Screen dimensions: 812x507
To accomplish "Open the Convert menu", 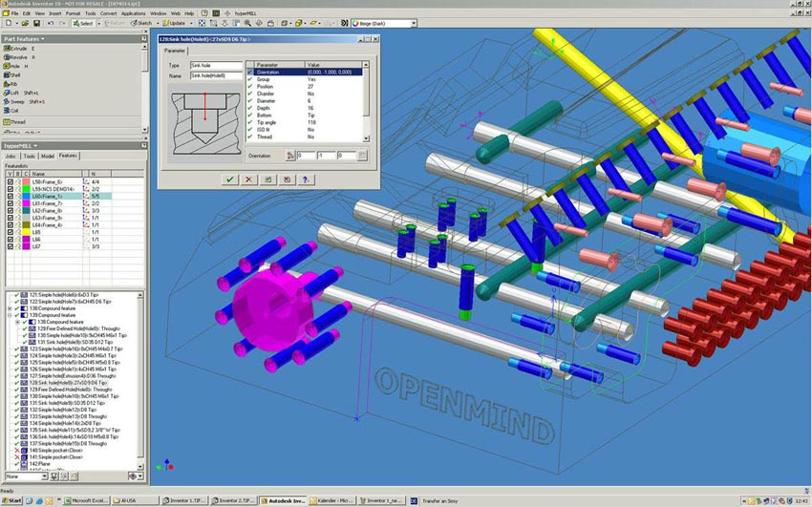I will click(108, 13).
